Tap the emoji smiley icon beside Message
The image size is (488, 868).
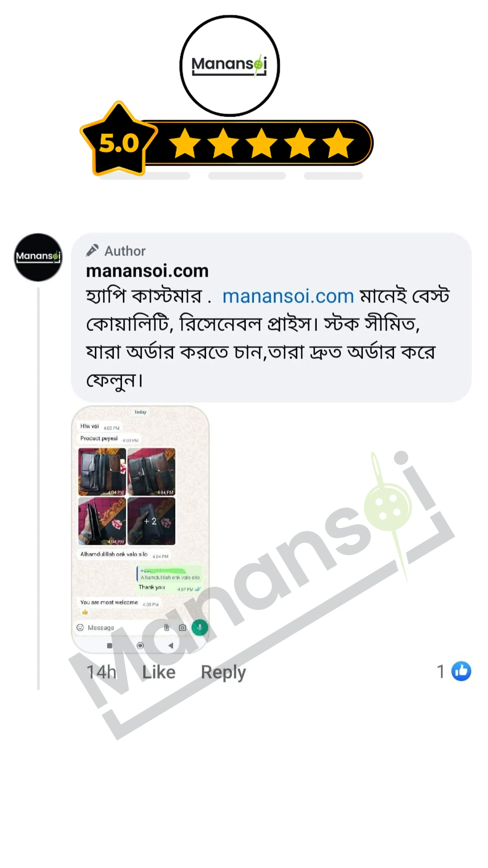pyautogui.click(x=80, y=627)
